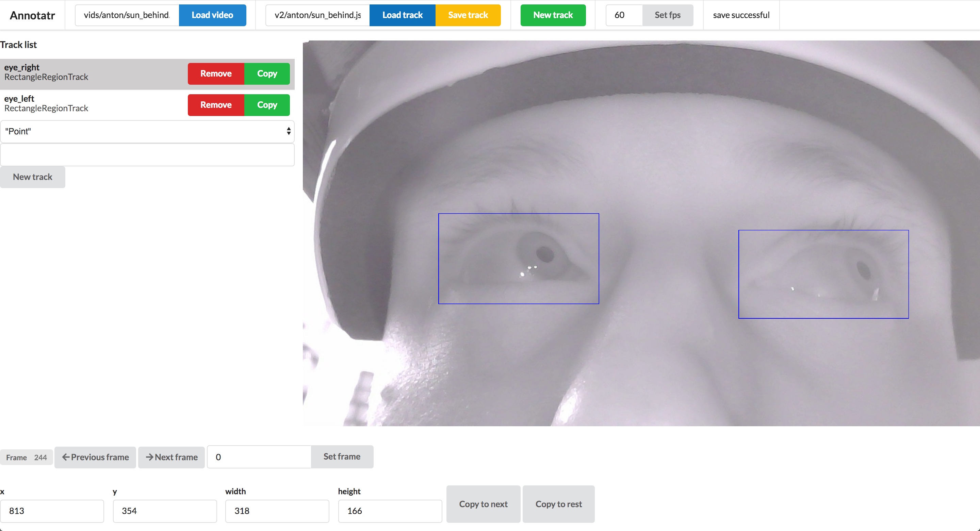
Task: Click the Set fps button
Action: tap(667, 15)
